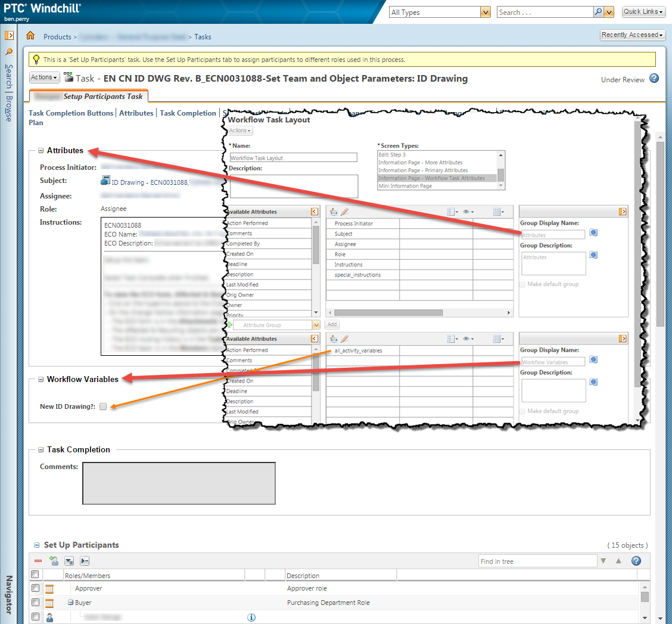
Task: Collapse the Set Up Participants section
Action: tap(37, 545)
